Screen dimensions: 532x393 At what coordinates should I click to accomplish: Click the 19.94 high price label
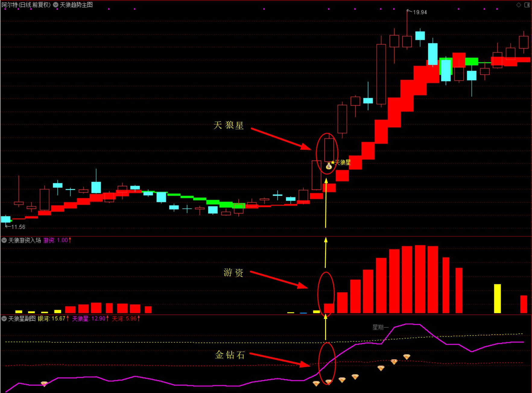[x=420, y=12]
